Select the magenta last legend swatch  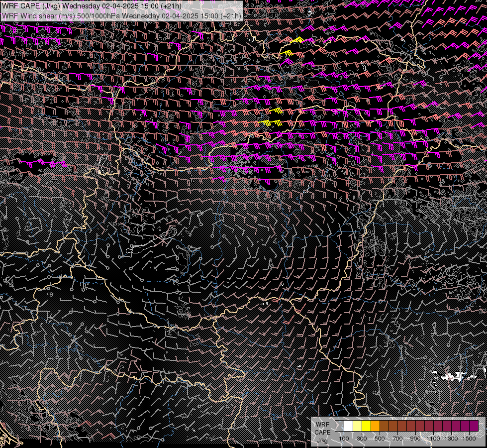(x=474, y=426)
